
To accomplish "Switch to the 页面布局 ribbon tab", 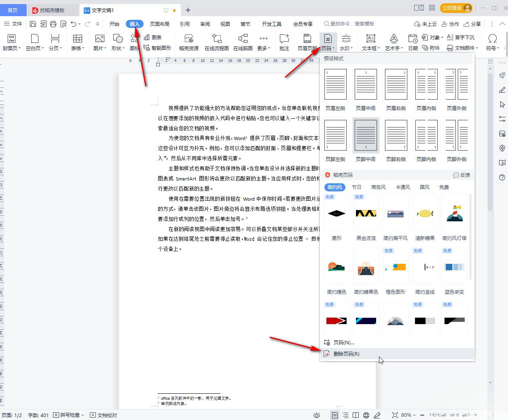I will [160, 24].
